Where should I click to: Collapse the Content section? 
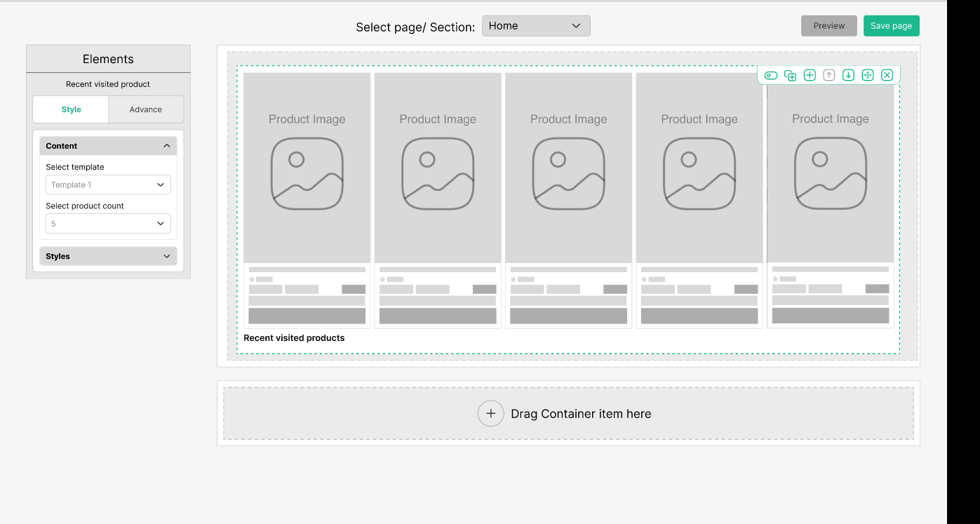click(x=108, y=146)
